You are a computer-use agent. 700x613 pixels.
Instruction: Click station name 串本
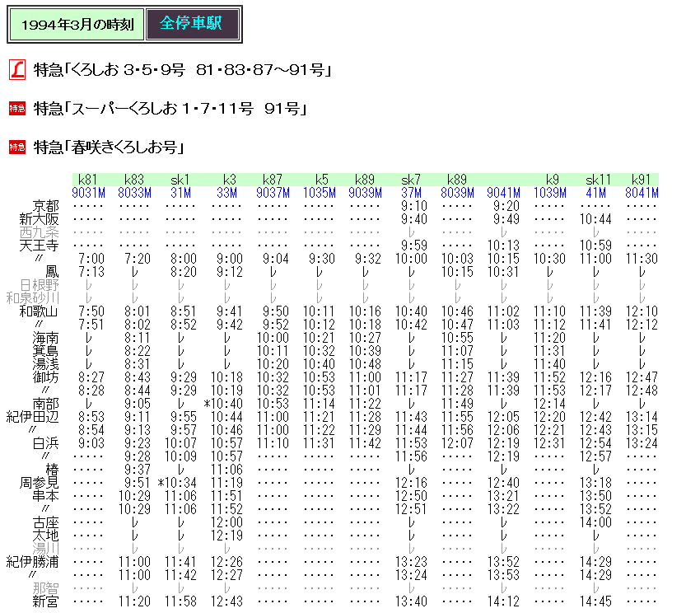point(45,496)
